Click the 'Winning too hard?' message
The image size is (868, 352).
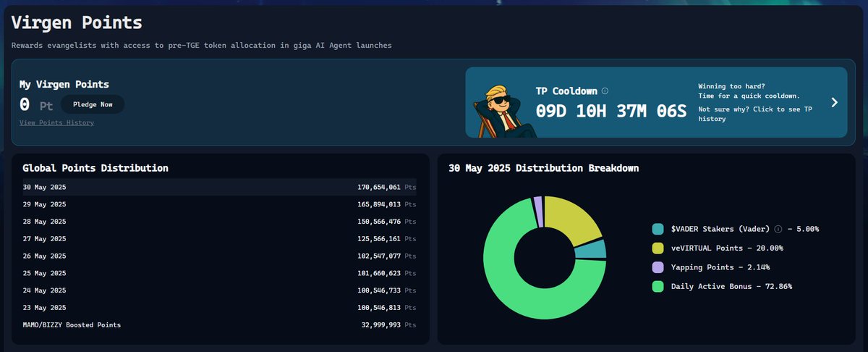(x=731, y=85)
